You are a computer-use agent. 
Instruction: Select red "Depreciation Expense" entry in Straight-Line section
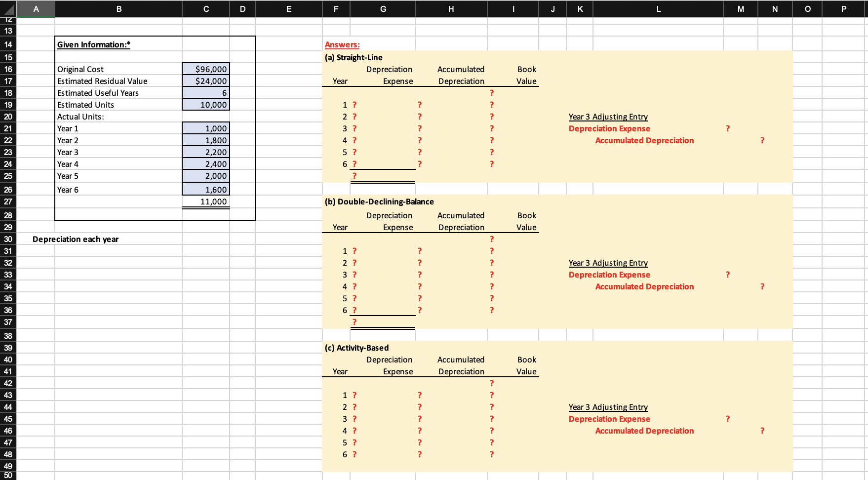(x=609, y=128)
